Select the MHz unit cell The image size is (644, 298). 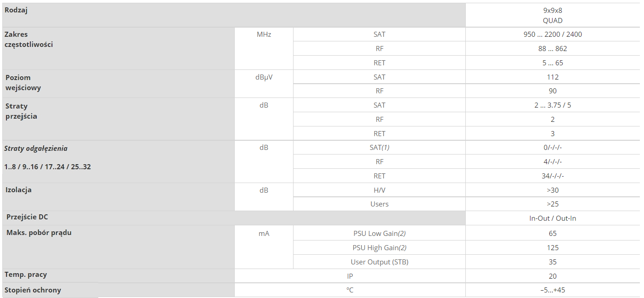264,34
